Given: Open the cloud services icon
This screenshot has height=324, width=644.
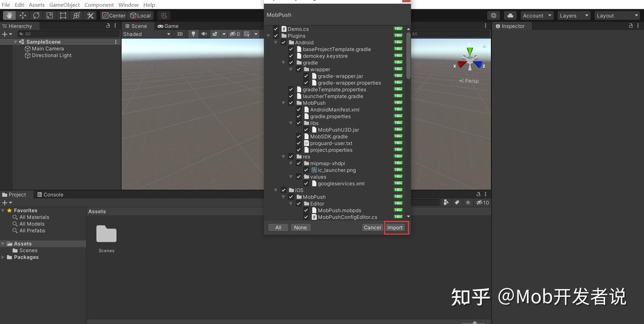Looking at the screenshot, I should click(x=510, y=16).
